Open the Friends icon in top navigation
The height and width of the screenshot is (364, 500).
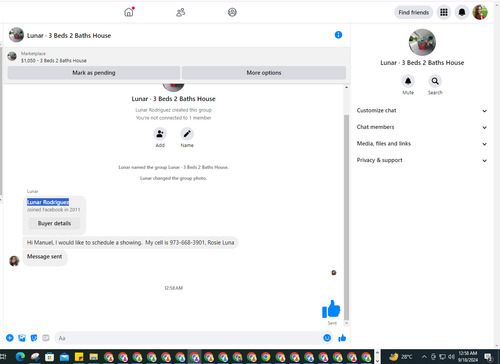pos(180,12)
